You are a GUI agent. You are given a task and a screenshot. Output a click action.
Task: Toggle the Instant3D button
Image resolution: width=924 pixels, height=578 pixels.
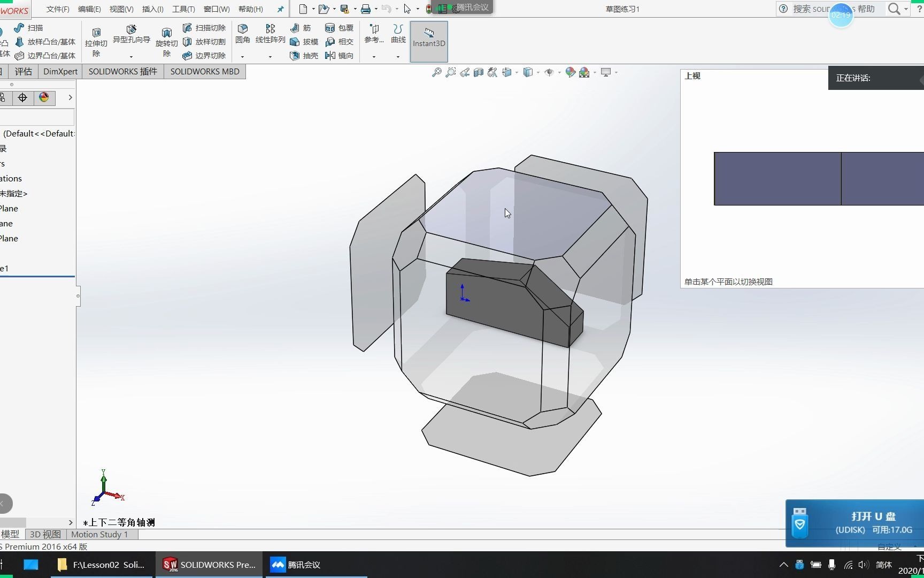[x=429, y=42]
